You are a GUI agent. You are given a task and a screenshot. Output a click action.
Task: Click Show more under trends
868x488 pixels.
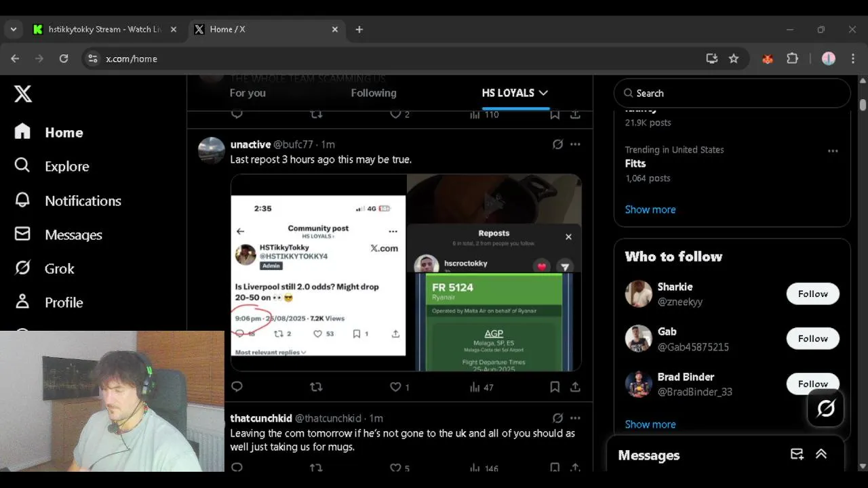pos(650,209)
